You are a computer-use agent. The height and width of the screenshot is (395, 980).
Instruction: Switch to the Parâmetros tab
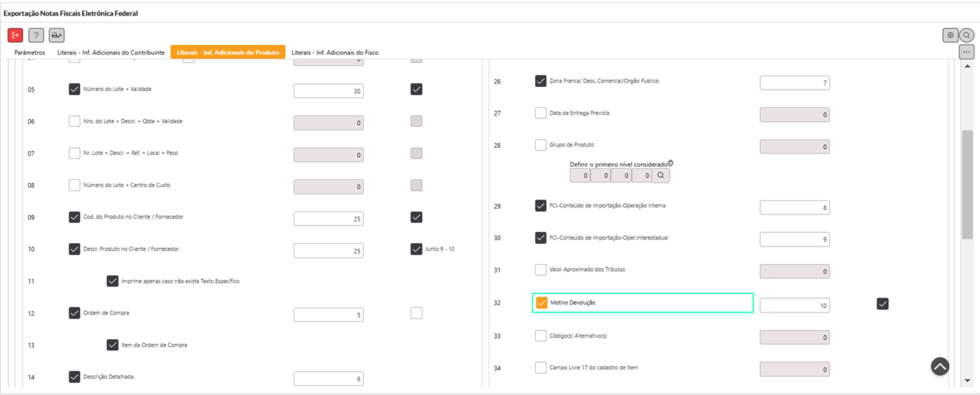point(29,53)
